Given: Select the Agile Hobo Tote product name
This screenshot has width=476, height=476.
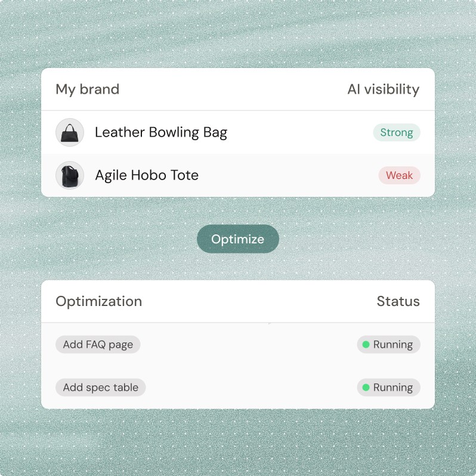Looking at the screenshot, I should point(147,175).
